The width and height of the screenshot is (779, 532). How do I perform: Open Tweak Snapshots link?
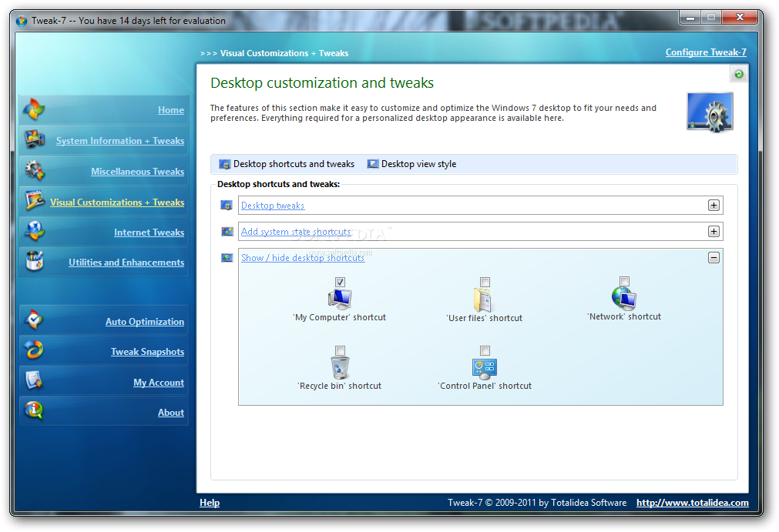pos(147,352)
